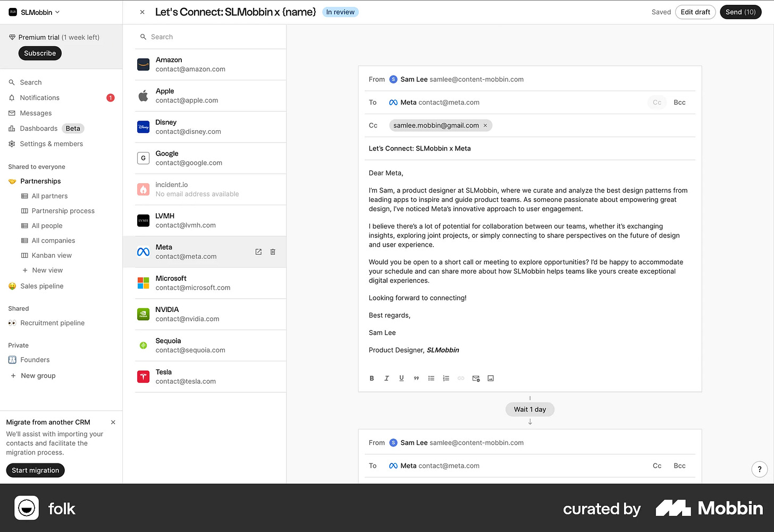Focus the recipient Search field

tap(211, 37)
